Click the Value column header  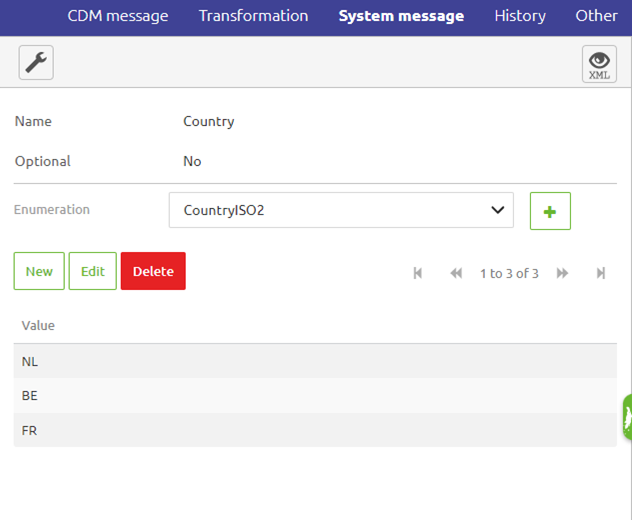click(x=38, y=325)
